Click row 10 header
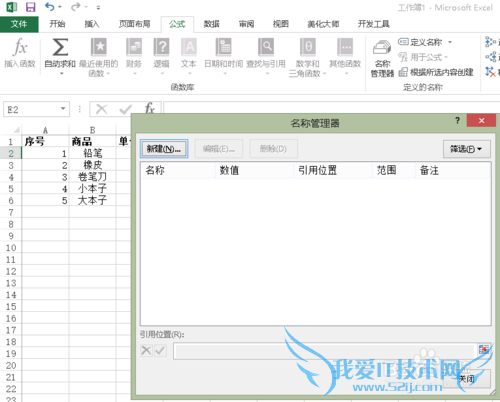 click(x=11, y=248)
